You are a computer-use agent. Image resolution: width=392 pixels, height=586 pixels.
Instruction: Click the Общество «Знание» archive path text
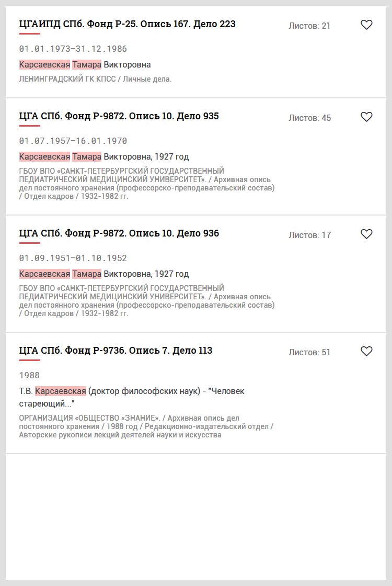tap(146, 426)
